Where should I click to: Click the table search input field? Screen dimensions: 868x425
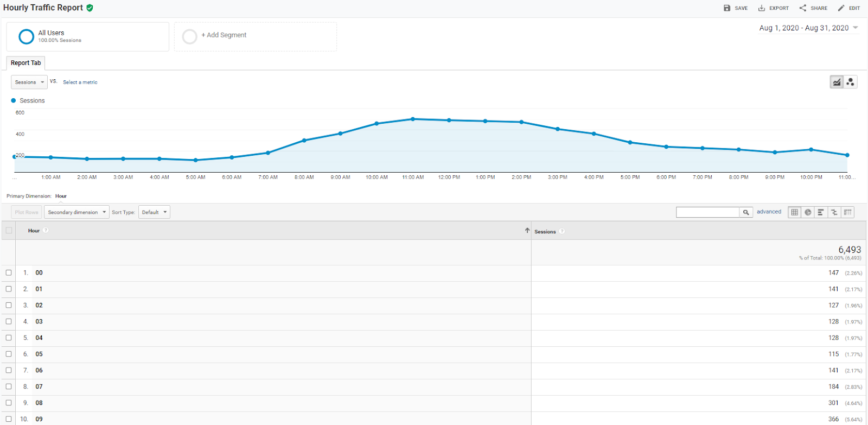(x=708, y=212)
